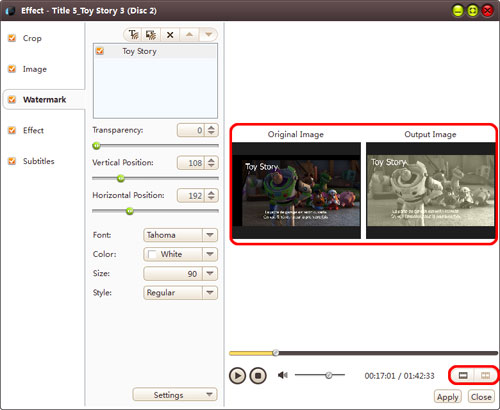Click the Vertical Position stepper arrows
This screenshot has height=410, width=500.
[x=211, y=163]
